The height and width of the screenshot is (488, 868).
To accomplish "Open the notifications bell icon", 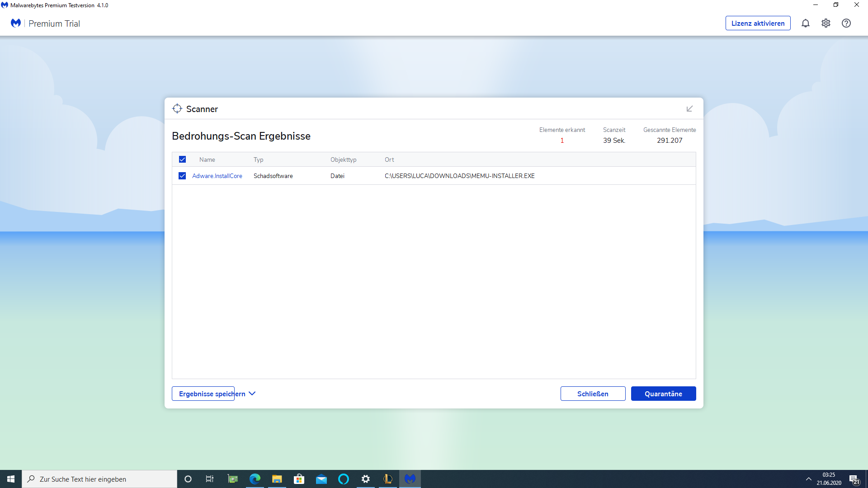I will [806, 23].
